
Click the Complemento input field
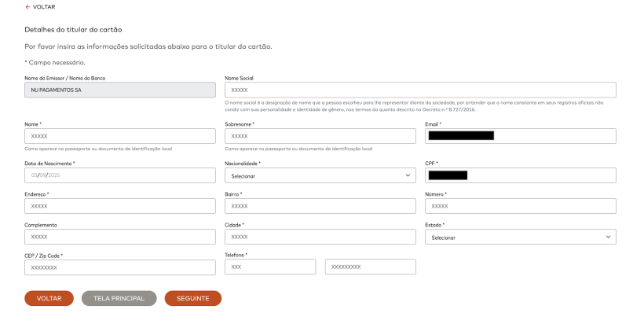tap(120, 237)
